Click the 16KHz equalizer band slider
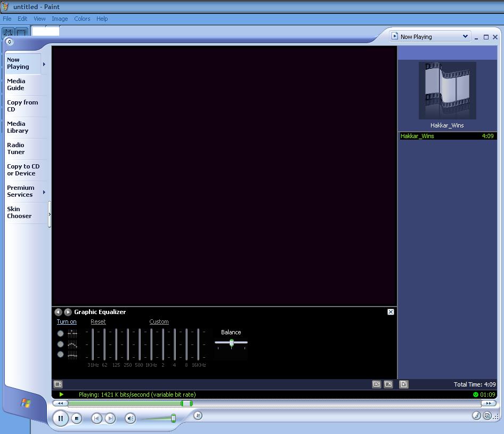 point(198,344)
